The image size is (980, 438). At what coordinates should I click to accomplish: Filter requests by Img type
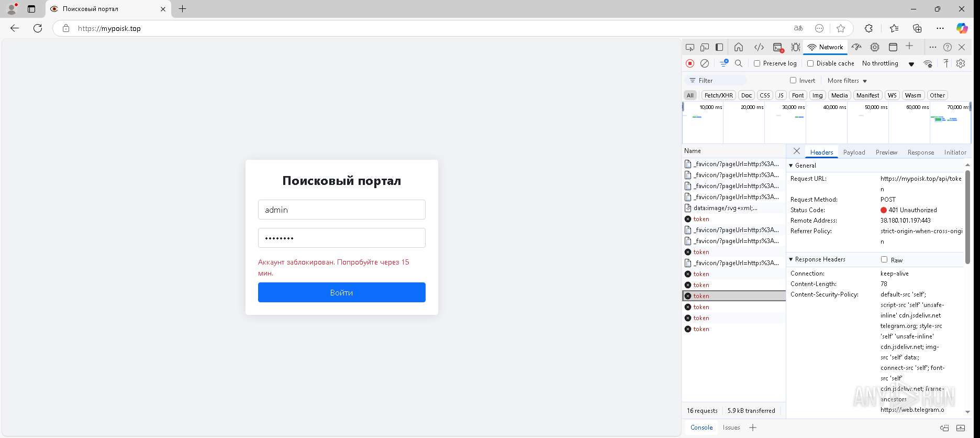coord(817,95)
